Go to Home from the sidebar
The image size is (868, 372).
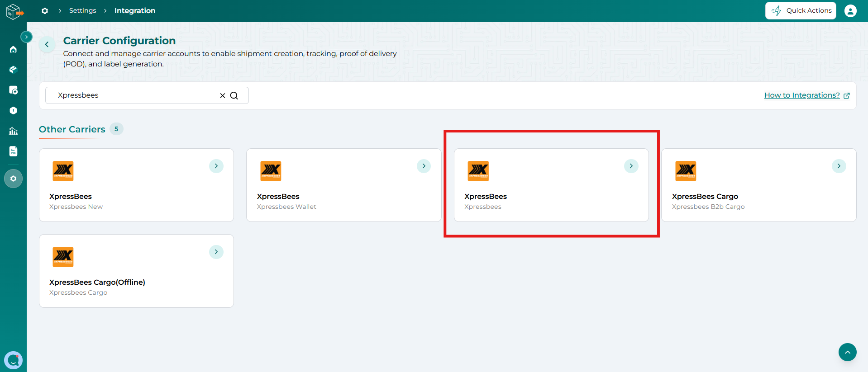coord(13,49)
